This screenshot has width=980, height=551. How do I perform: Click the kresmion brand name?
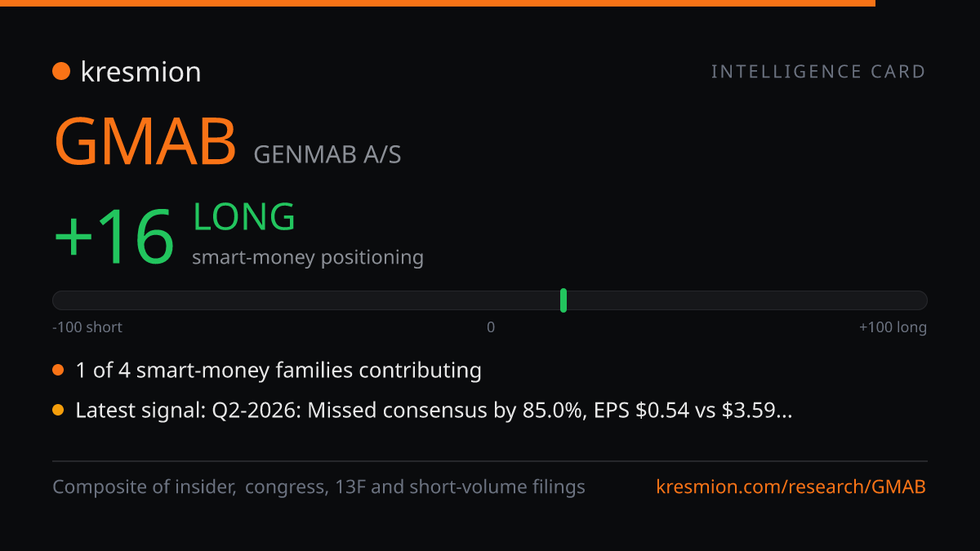(x=140, y=72)
